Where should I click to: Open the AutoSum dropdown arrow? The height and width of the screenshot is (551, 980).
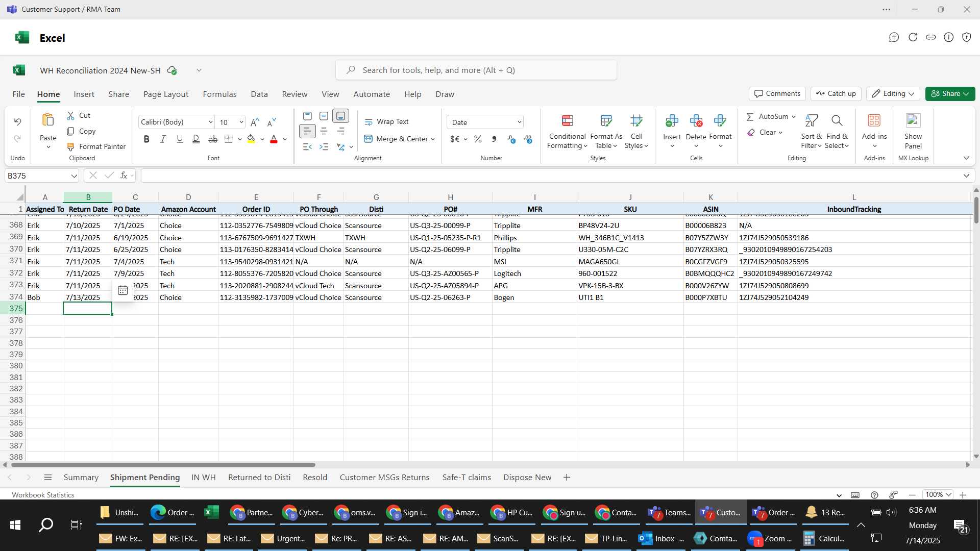794,117
